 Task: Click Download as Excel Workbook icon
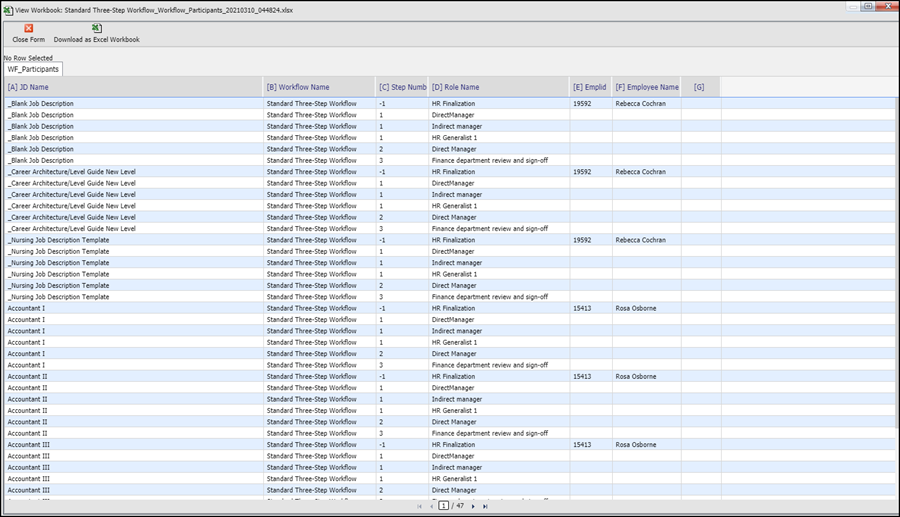coord(97,28)
